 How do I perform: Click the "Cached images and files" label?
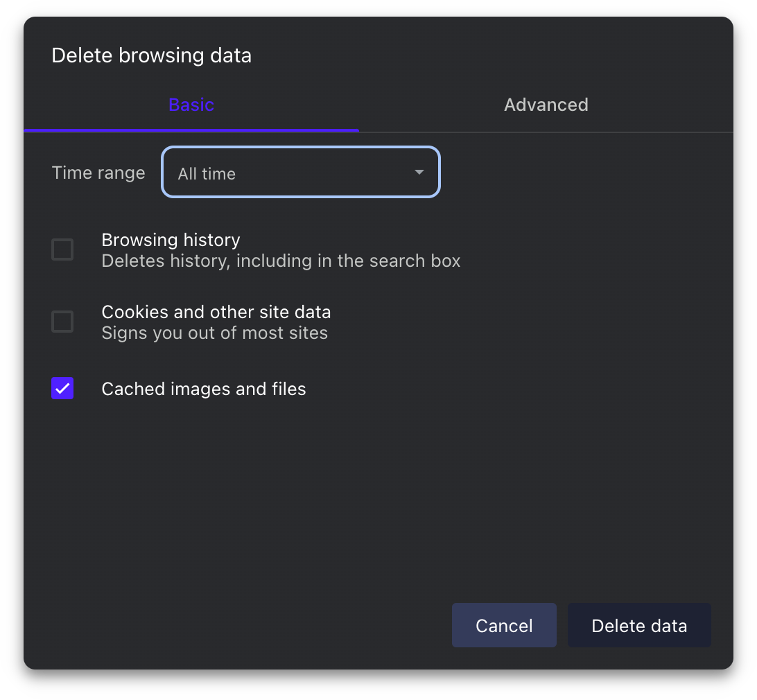point(203,389)
